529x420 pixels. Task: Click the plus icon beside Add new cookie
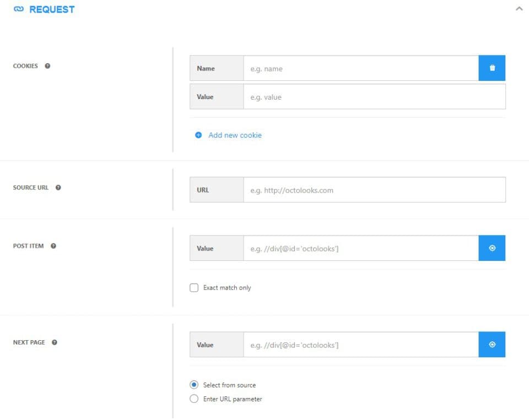click(198, 135)
